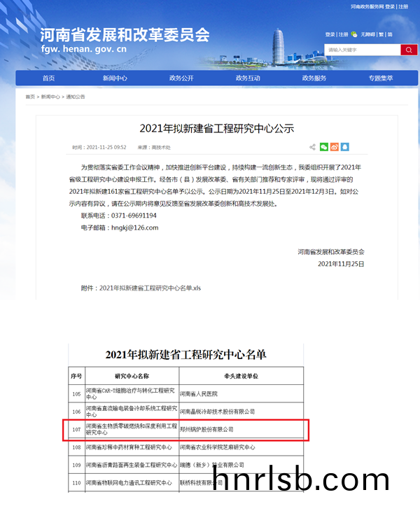Click the red search magnifier button
This screenshot has height=511, width=420.
coord(409,50)
